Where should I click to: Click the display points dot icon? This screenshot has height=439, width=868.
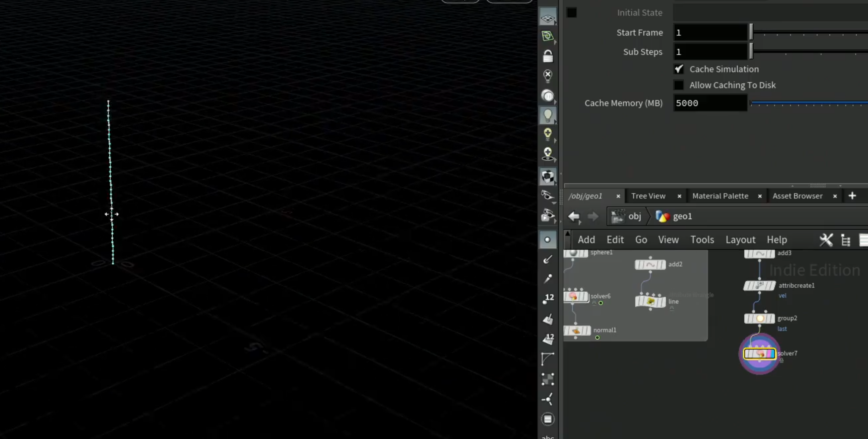pos(548,240)
